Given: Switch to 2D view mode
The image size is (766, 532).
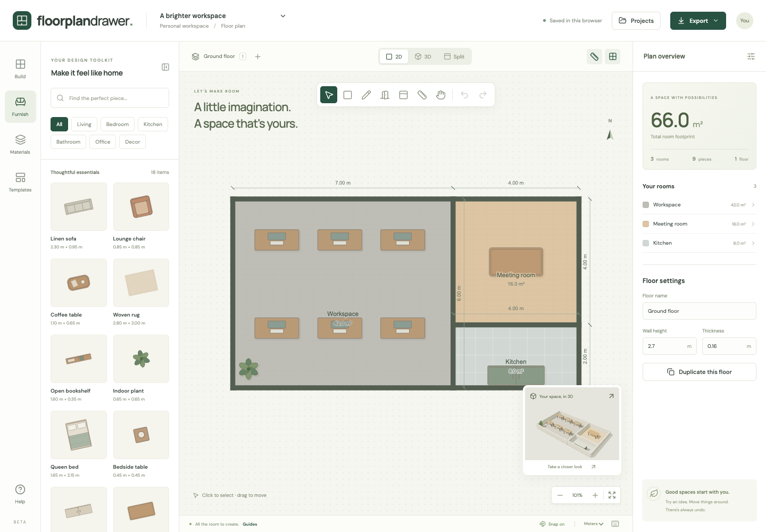Looking at the screenshot, I should coord(394,56).
